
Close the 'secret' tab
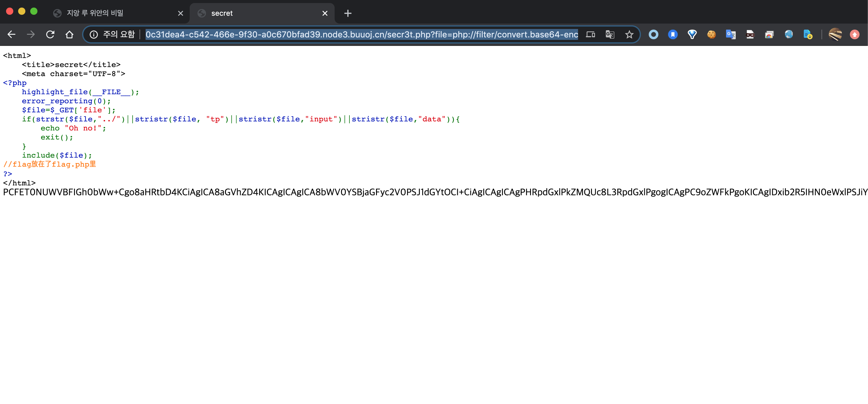click(x=324, y=13)
